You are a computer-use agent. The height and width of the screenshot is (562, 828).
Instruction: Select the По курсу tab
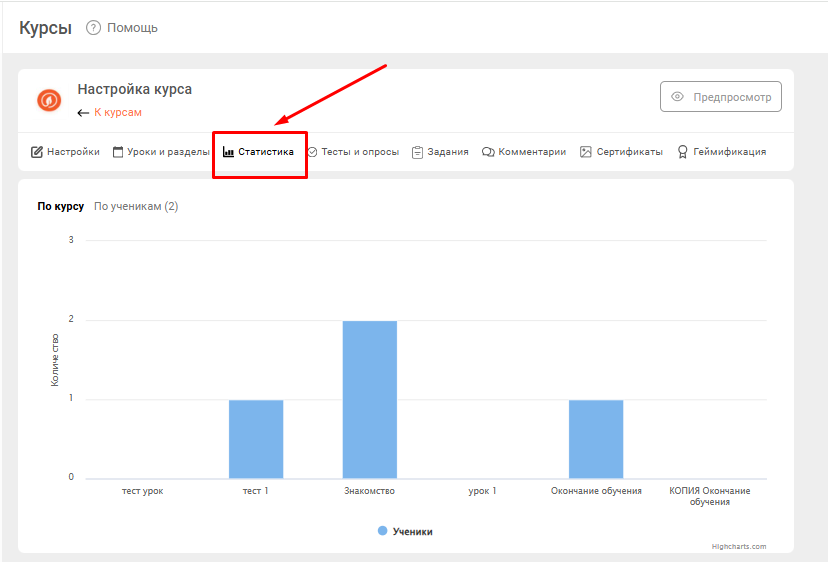coord(61,206)
